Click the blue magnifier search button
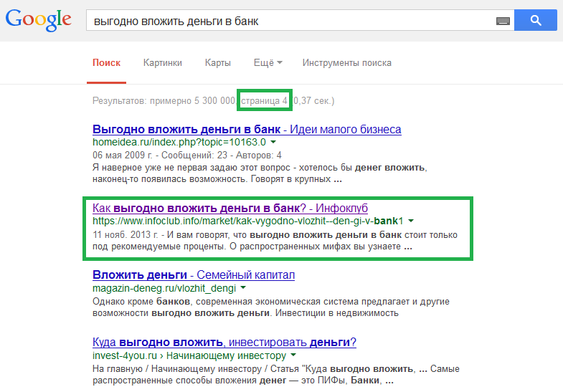 pyautogui.click(x=535, y=20)
